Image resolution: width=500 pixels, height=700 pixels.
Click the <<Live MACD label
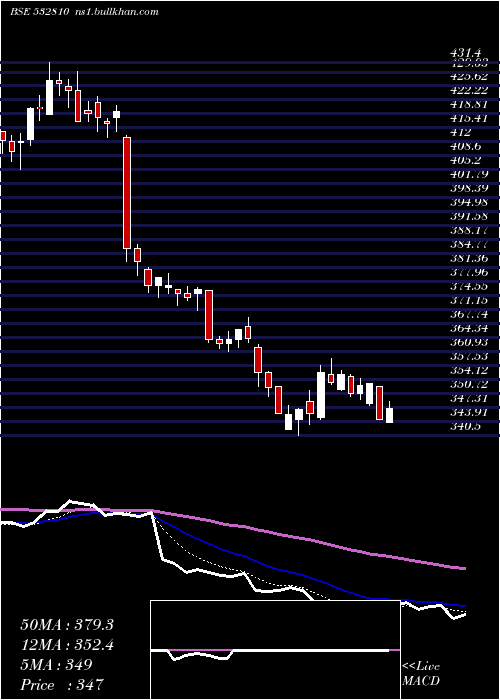421,674
